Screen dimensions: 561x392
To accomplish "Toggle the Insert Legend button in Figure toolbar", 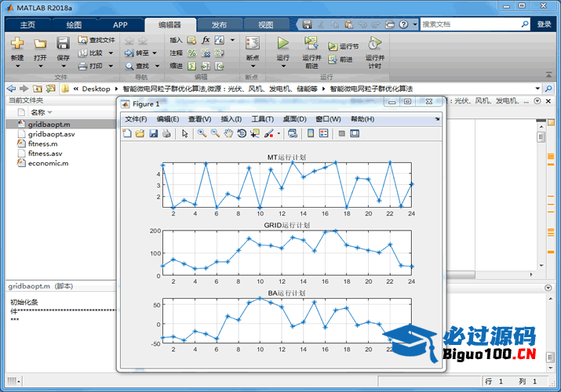I will click(x=323, y=133).
